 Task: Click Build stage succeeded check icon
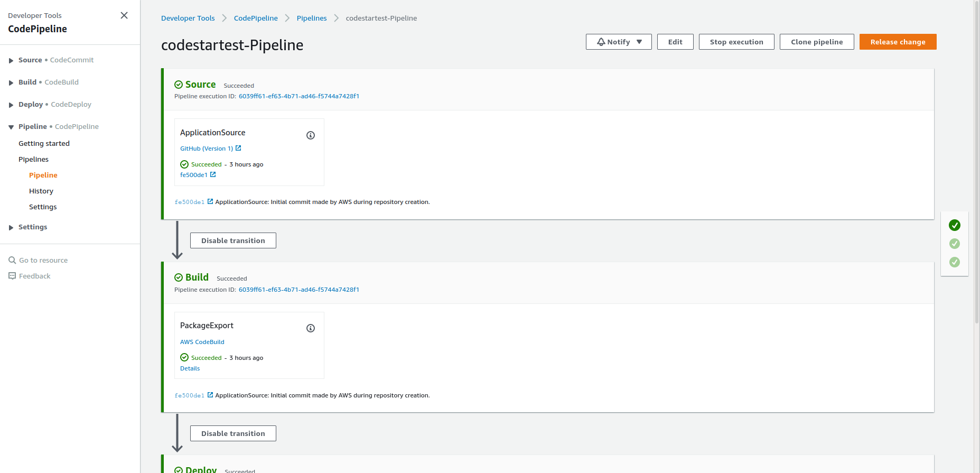(x=179, y=277)
